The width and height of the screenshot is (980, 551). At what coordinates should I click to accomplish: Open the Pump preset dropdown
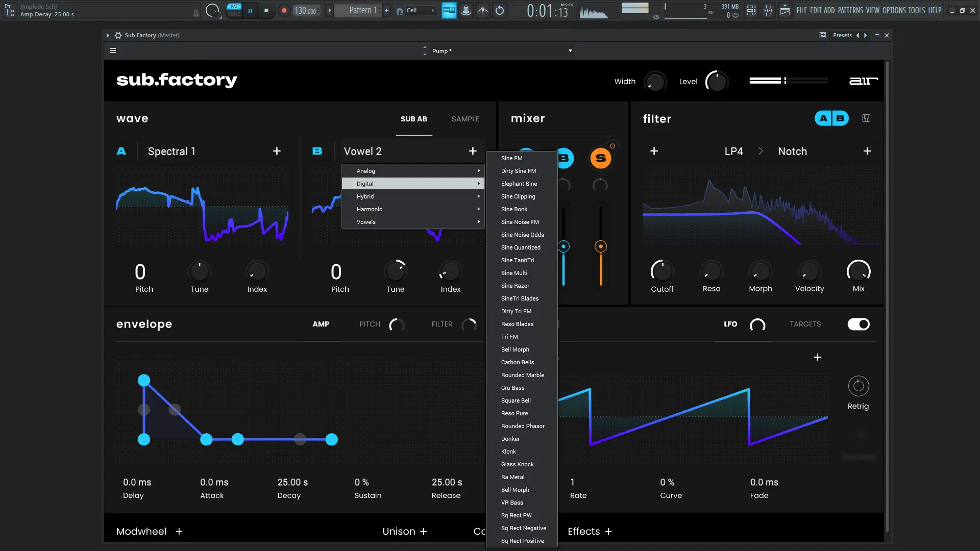coord(498,51)
